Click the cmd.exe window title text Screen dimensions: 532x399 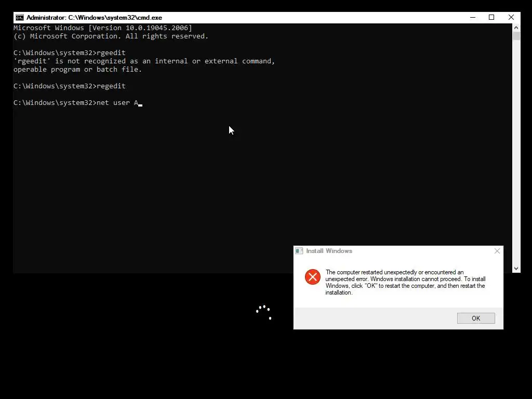tap(94, 18)
